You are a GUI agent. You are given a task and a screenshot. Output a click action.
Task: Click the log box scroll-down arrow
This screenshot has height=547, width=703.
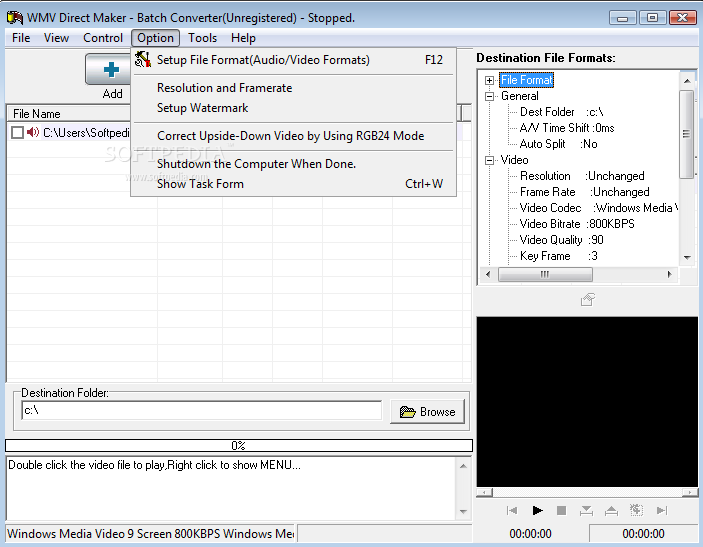point(463,512)
